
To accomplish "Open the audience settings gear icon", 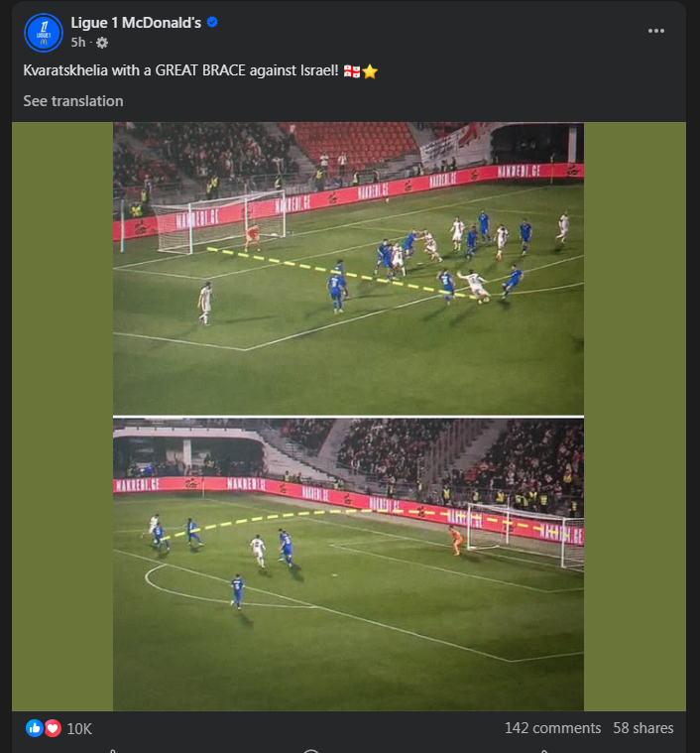I will coord(102,43).
